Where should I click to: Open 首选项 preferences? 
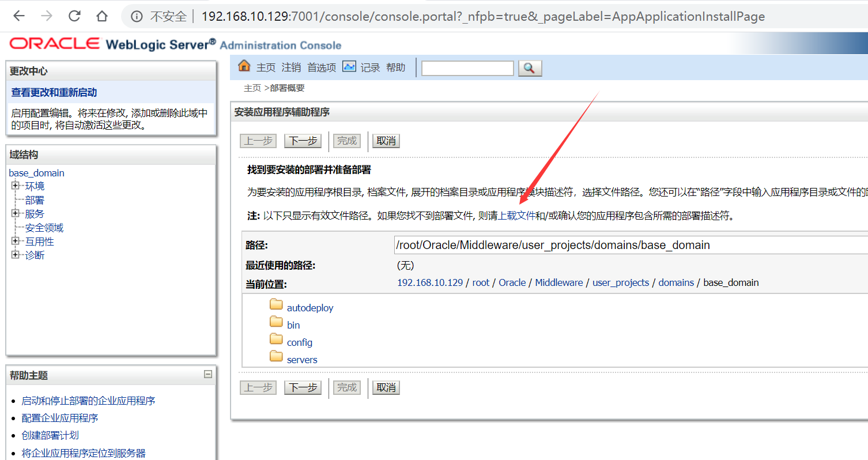tap(322, 68)
